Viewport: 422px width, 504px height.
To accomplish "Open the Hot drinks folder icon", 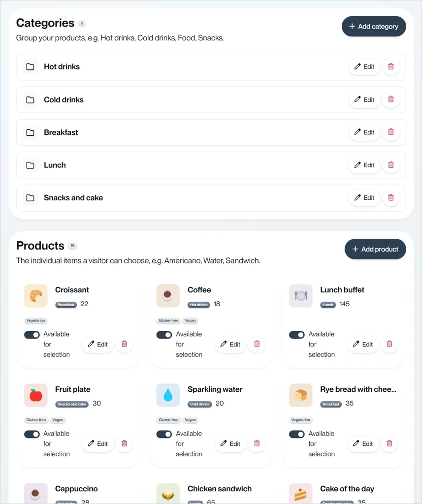I will [x=30, y=67].
